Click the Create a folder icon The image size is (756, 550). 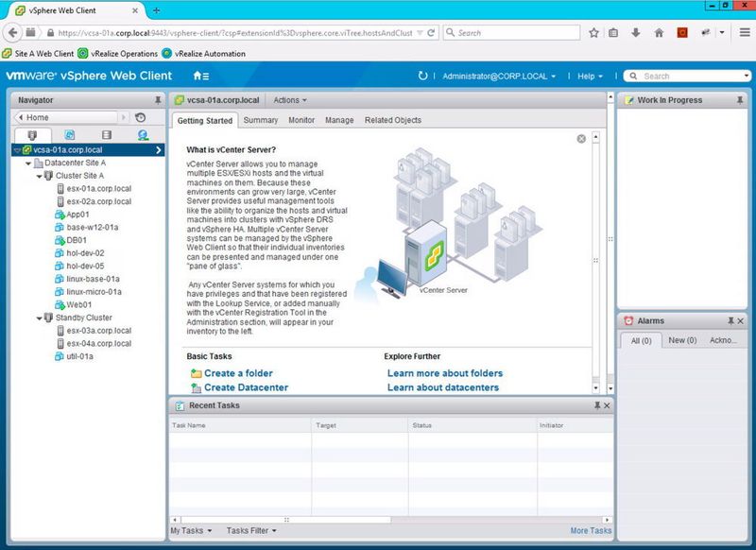click(x=196, y=373)
